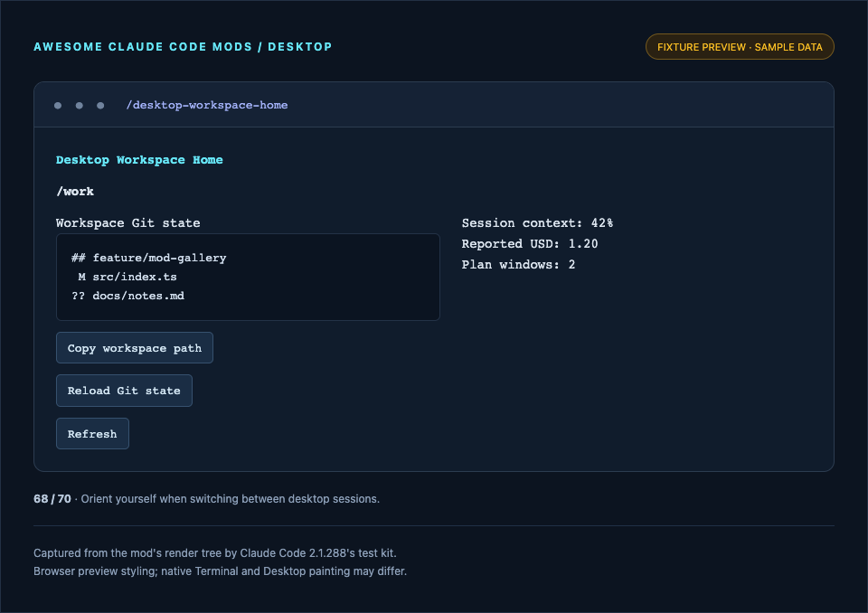Click the /work directory label

pos(75,192)
